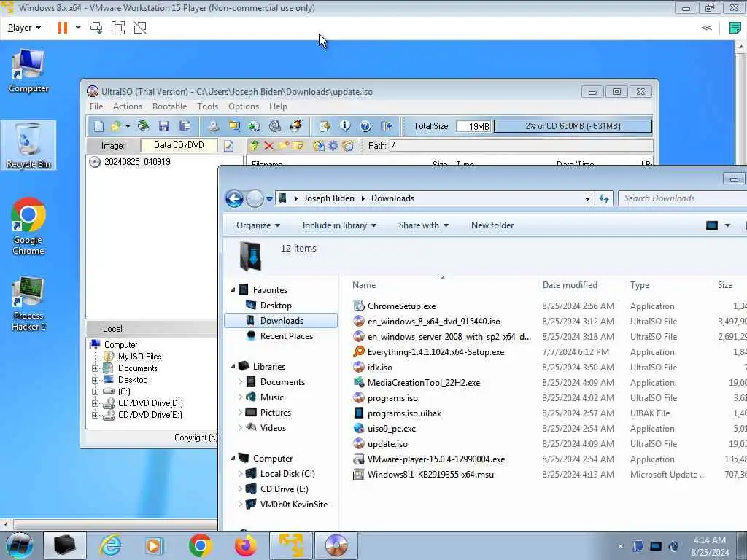Click the Process Hacker 2 desktop shortcut
The image size is (747, 560).
[28, 304]
